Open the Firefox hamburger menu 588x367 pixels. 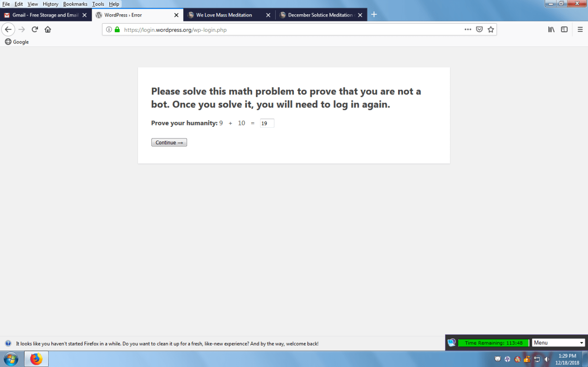[580, 29]
